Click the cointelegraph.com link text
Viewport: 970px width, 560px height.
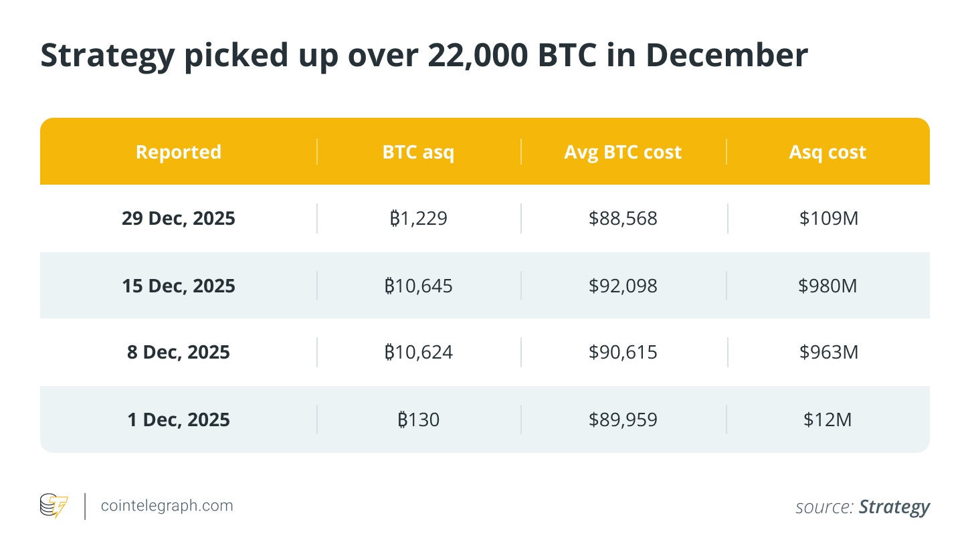click(x=167, y=506)
